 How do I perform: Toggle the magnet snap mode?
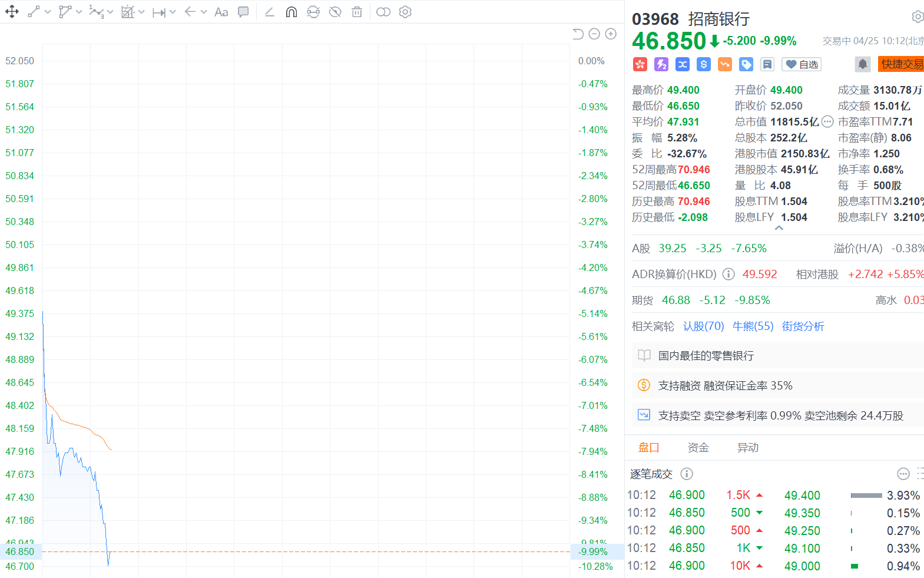pyautogui.click(x=292, y=12)
